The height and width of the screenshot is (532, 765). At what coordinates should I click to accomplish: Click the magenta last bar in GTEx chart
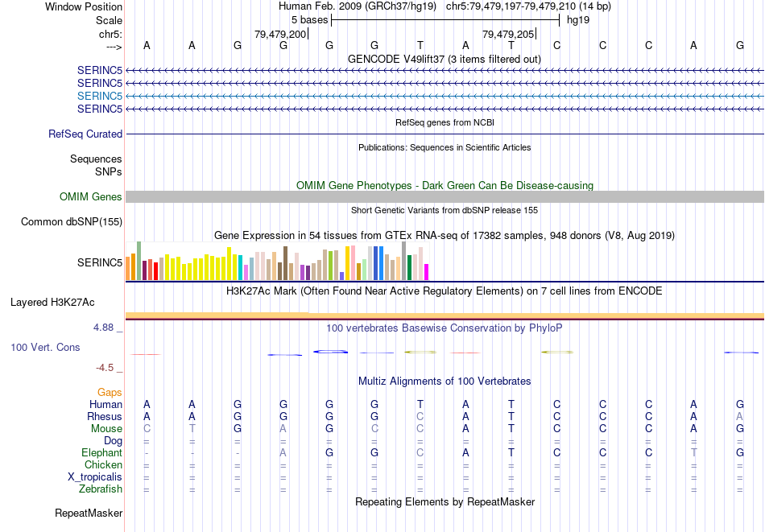tap(427, 272)
